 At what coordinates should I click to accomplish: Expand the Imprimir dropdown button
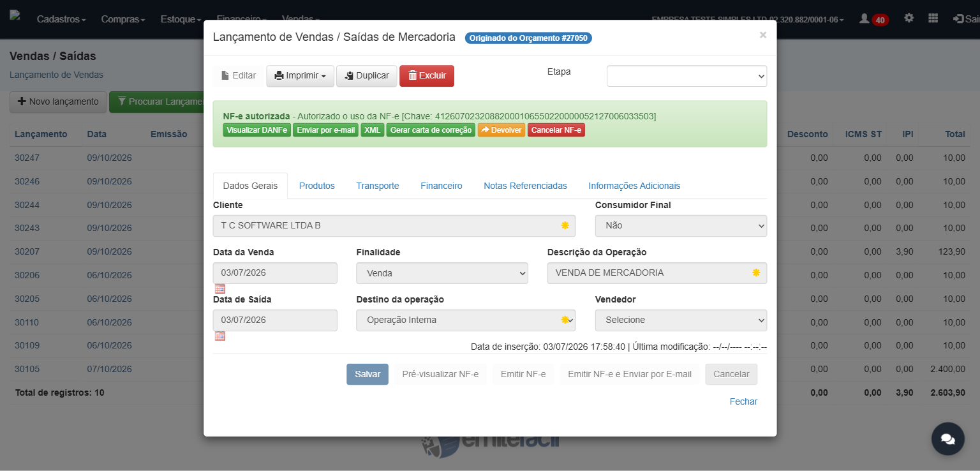(x=300, y=76)
